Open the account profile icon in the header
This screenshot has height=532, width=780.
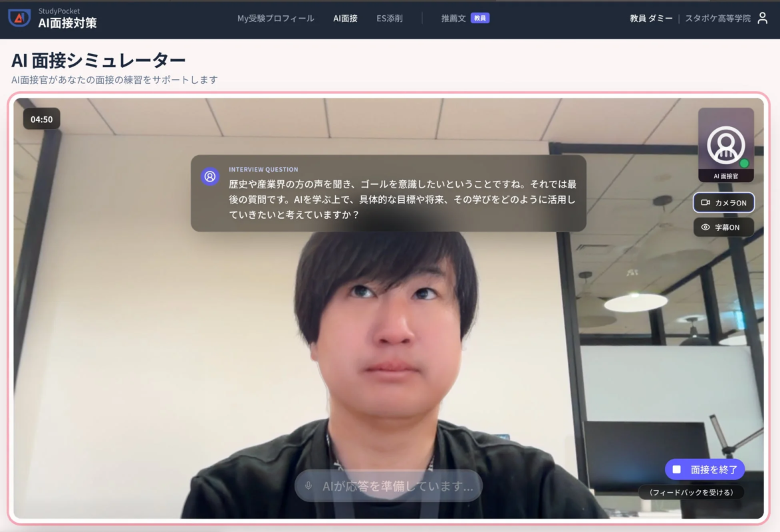(762, 20)
